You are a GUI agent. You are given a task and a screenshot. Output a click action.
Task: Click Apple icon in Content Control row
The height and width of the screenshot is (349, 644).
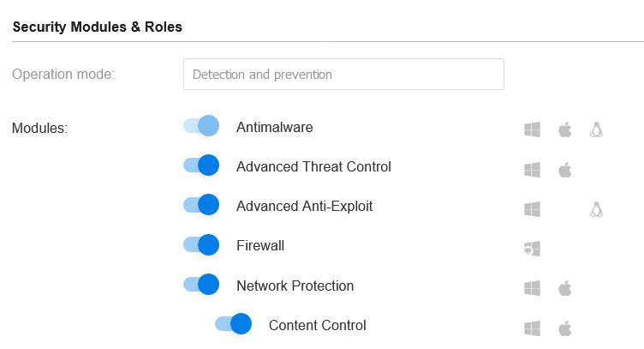pyautogui.click(x=564, y=328)
